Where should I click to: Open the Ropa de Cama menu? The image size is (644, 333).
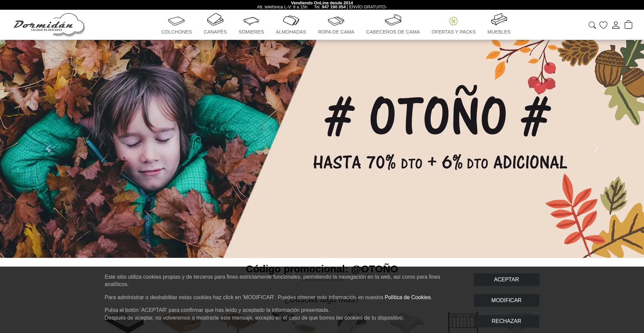click(336, 32)
